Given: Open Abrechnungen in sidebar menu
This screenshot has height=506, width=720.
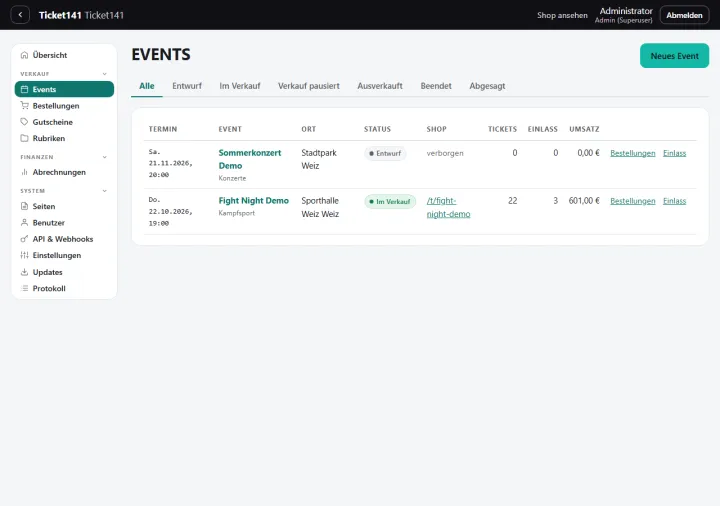Looking at the screenshot, I should click(64, 172).
